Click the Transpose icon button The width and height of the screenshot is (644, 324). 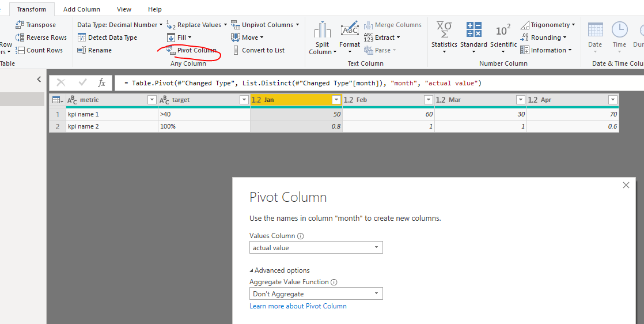[36, 25]
